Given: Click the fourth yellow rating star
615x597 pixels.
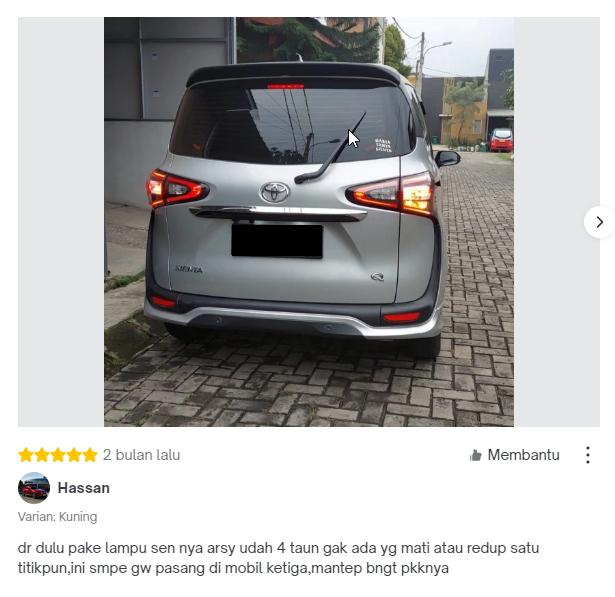Looking at the screenshot, I should click(74, 455).
